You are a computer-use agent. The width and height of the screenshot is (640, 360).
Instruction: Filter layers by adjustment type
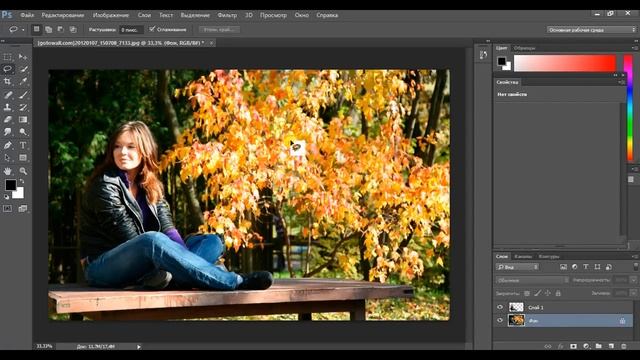[x=575, y=267]
